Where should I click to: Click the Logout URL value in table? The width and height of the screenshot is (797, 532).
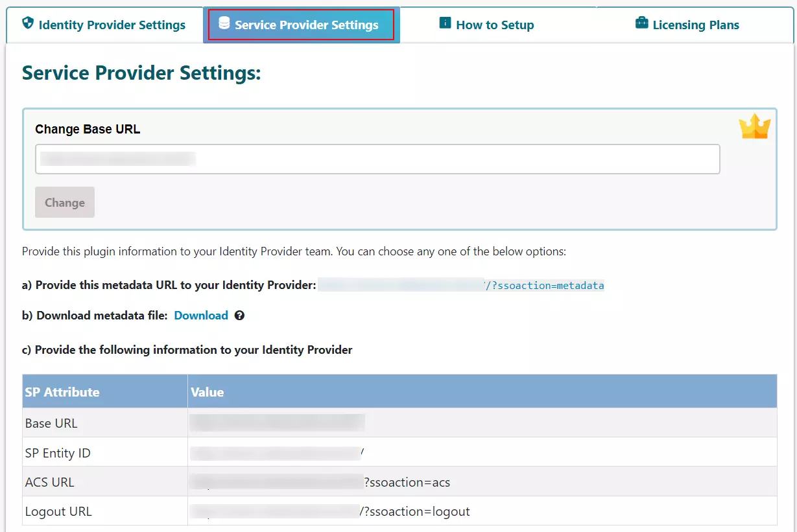330,511
